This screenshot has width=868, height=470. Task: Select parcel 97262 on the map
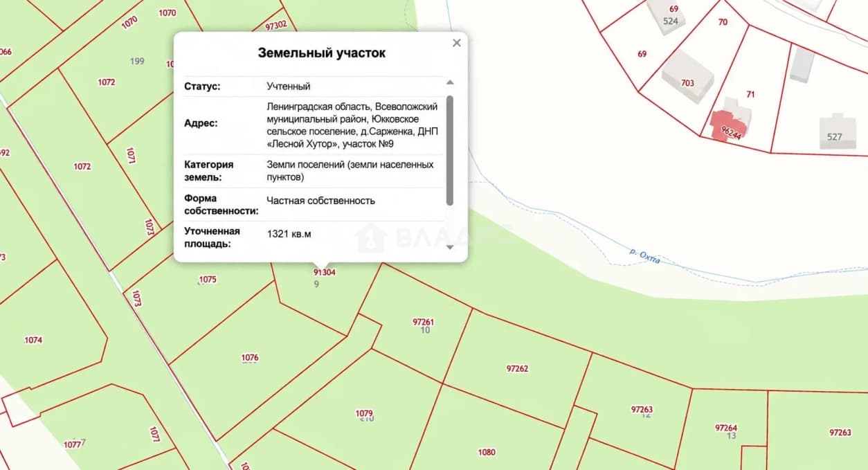point(517,369)
